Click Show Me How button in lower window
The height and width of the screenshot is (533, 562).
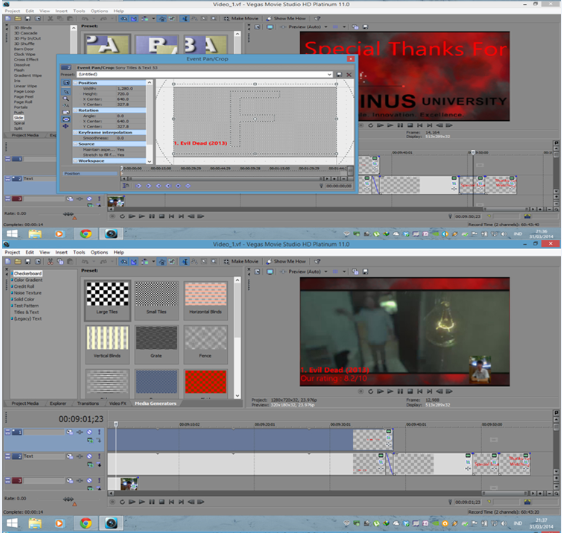pyautogui.click(x=286, y=262)
